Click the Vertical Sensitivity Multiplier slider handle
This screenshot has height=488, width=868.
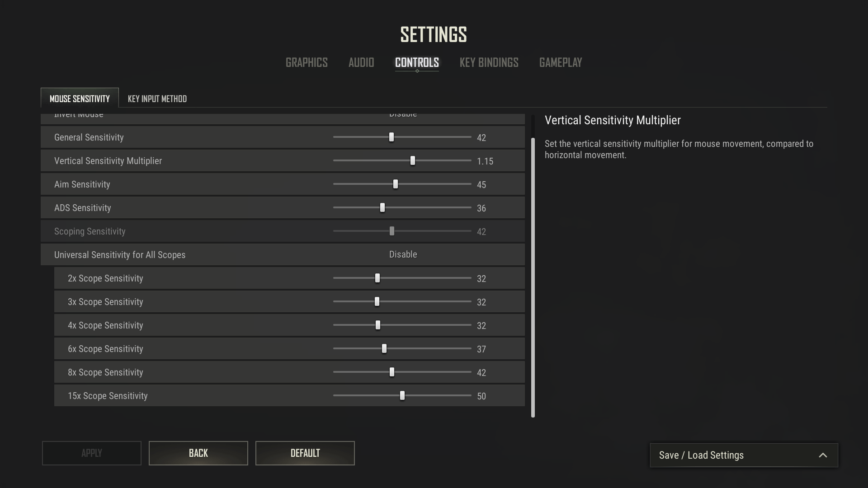(x=412, y=161)
